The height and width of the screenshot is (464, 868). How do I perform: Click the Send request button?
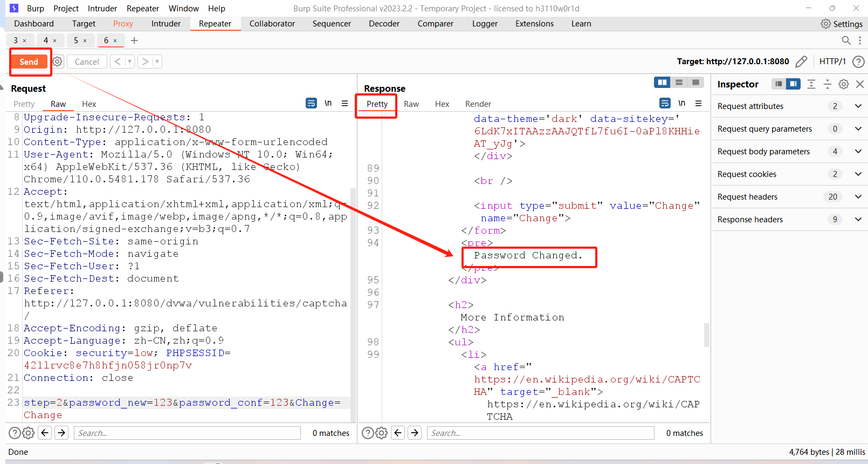29,62
